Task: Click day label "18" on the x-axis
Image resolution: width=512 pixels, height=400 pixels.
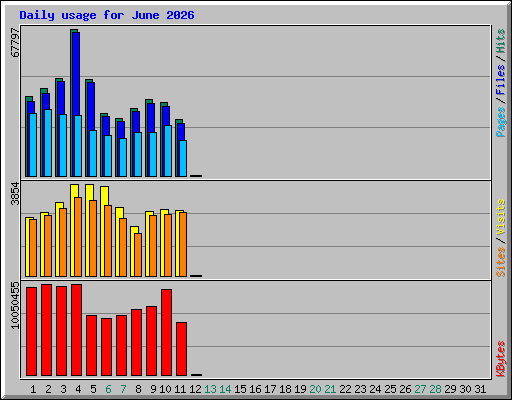Action: tap(285, 389)
